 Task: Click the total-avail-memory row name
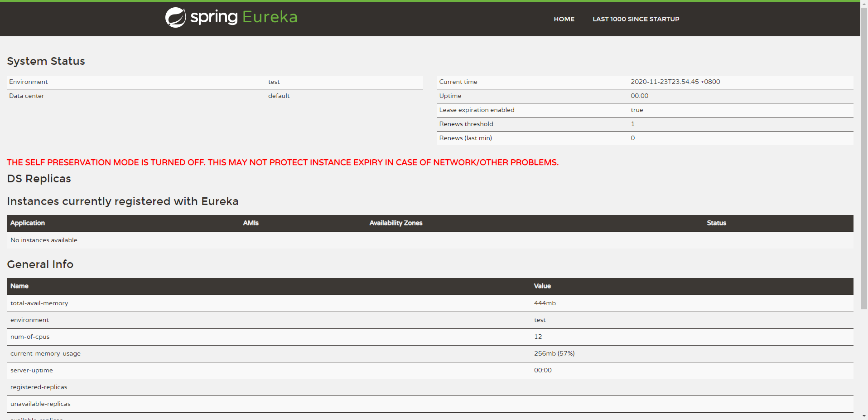click(x=39, y=303)
